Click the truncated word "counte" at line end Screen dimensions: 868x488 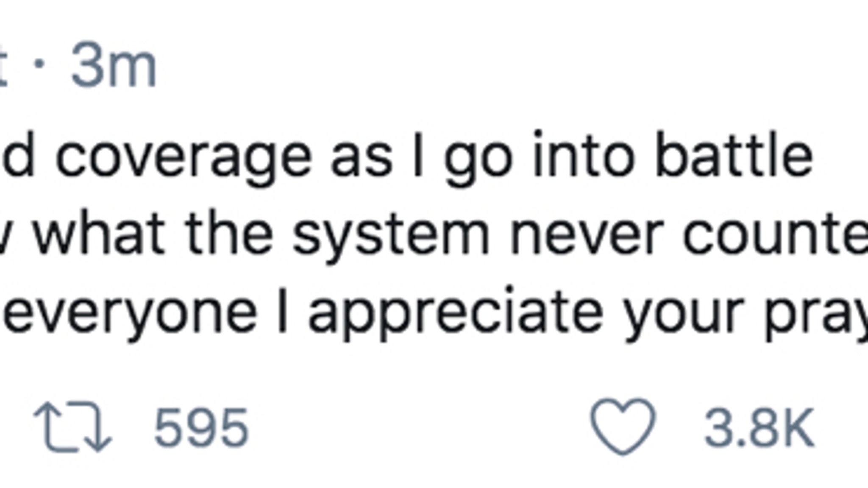tap(775, 234)
